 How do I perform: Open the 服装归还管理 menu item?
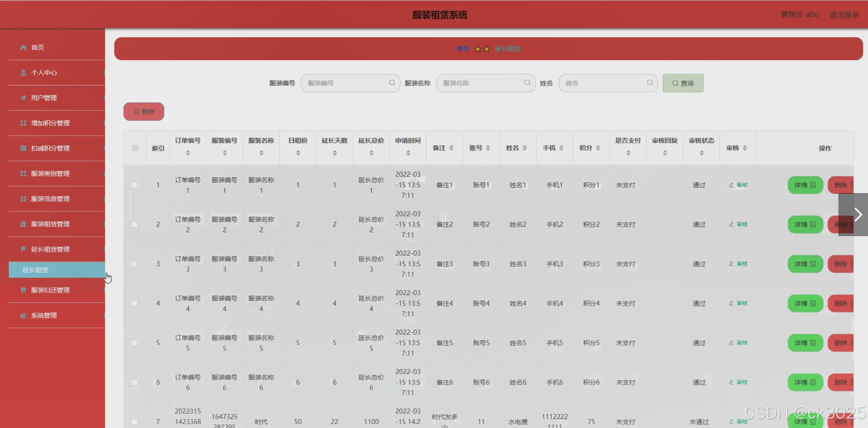pyautogui.click(x=50, y=290)
